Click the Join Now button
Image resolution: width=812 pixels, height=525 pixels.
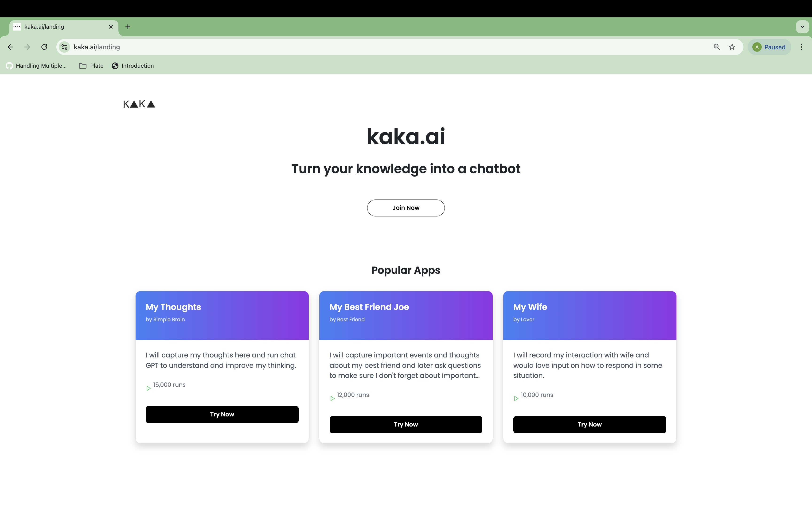(x=406, y=208)
